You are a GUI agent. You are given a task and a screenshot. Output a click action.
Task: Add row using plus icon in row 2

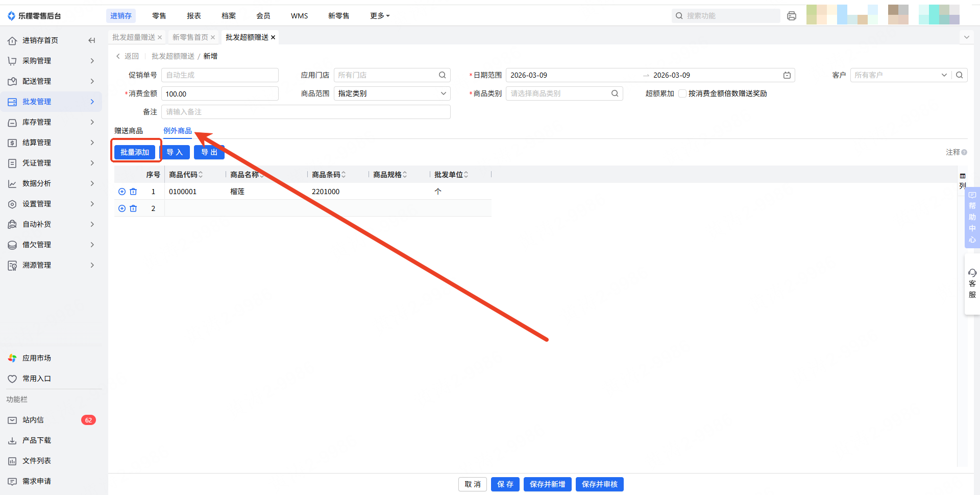tap(122, 208)
